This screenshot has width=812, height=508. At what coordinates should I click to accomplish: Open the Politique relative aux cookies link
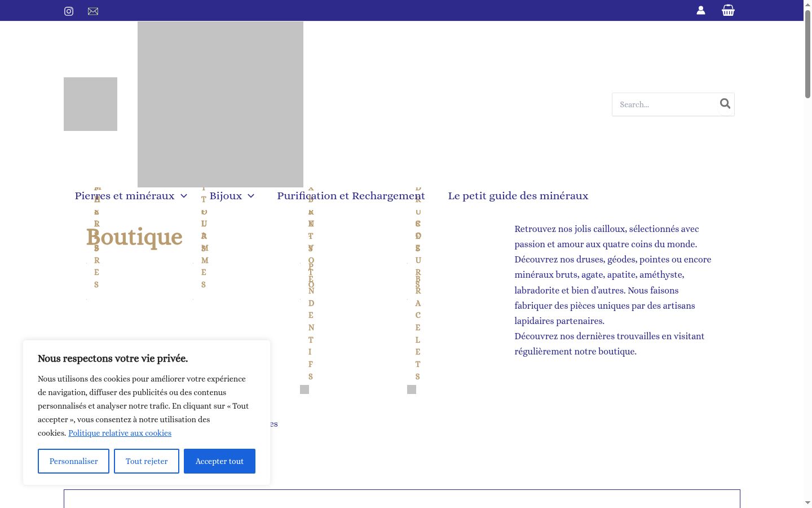click(120, 433)
